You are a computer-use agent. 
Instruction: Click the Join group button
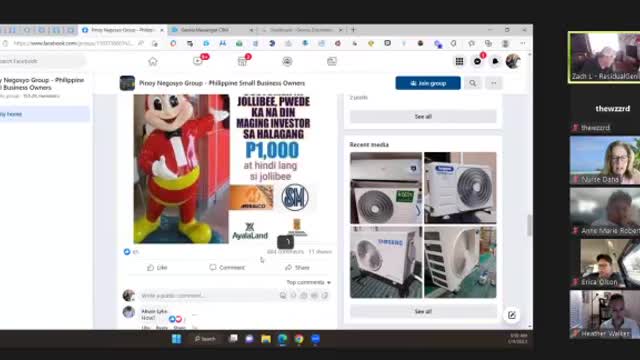click(428, 83)
